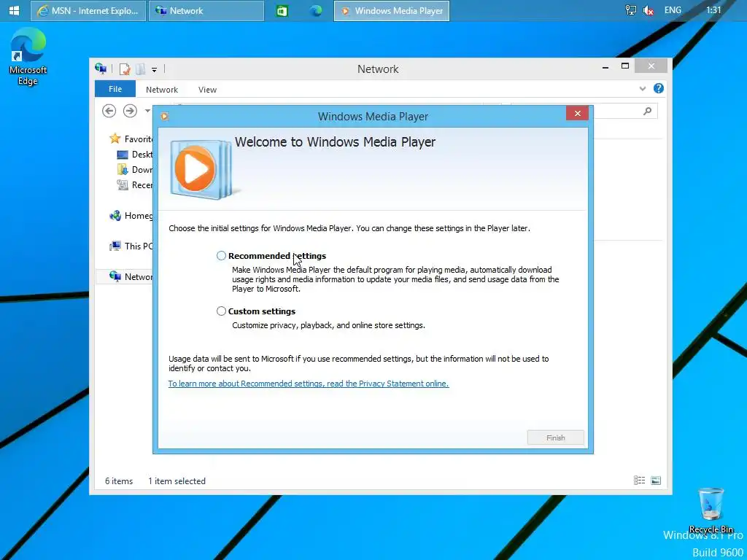Image resolution: width=747 pixels, height=560 pixels.
Task: Click the Network window system icon
Action: 101,69
